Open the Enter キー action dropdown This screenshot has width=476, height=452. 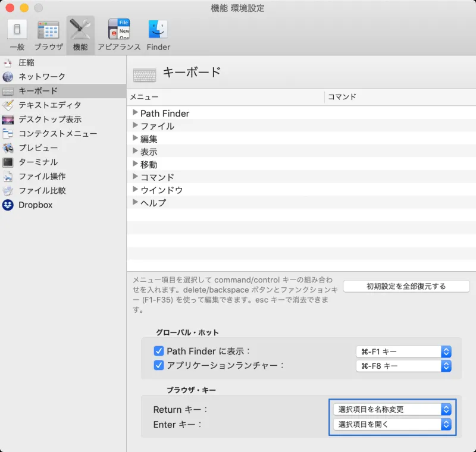(x=393, y=425)
